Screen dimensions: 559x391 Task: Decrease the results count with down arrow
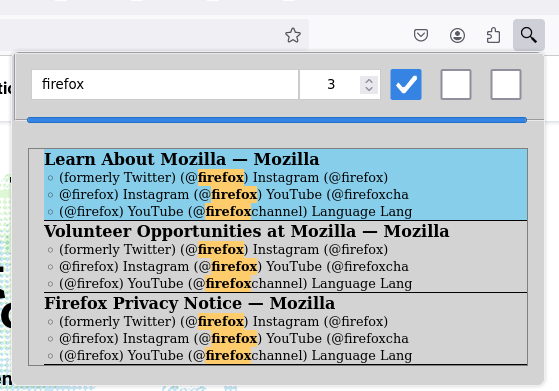(x=369, y=89)
